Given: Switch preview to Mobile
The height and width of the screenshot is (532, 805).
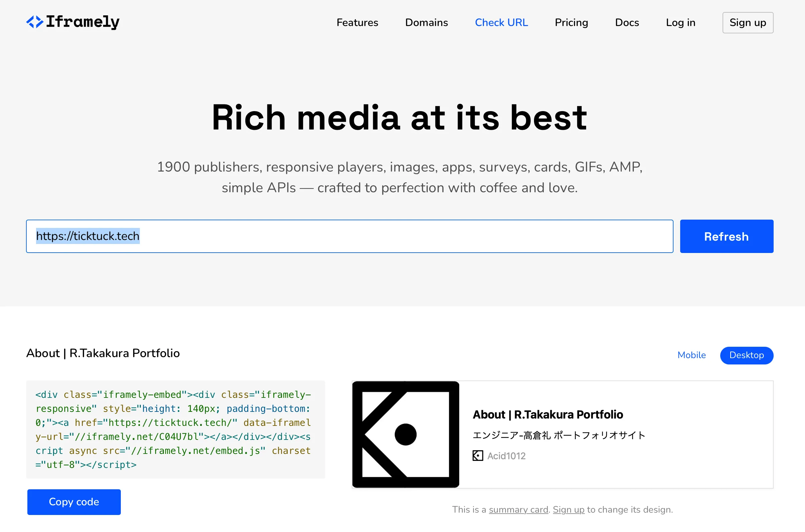Looking at the screenshot, I should (691, 355).
